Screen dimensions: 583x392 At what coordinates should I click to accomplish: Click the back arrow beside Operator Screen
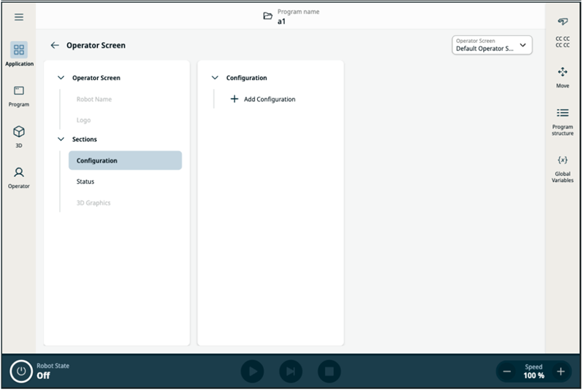tap(55, 45)
